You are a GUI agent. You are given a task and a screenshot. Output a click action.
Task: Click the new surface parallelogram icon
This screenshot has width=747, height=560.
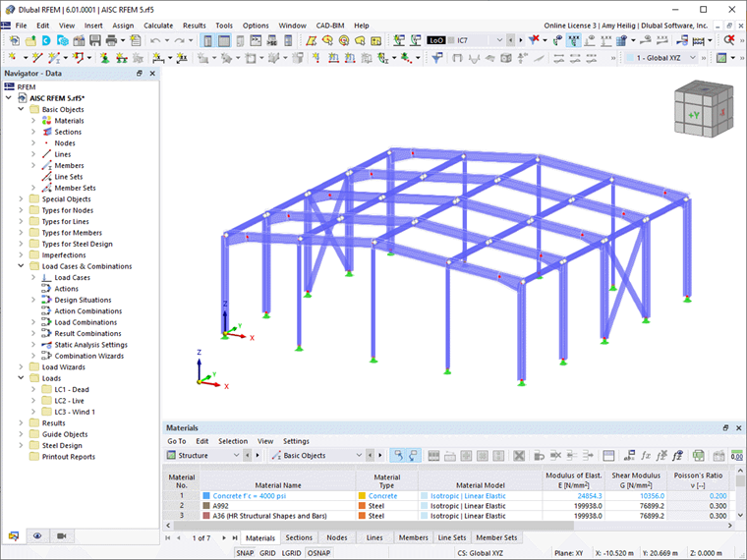point(312,40)
